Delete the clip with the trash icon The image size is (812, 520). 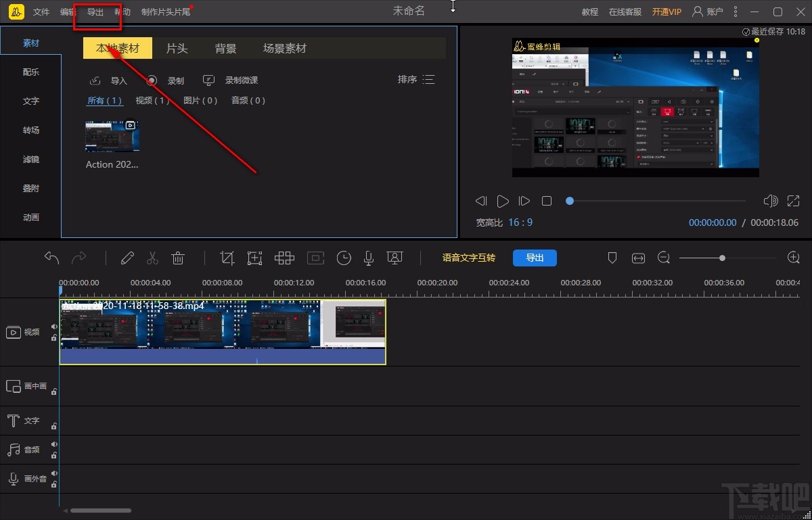pos(178,258)
